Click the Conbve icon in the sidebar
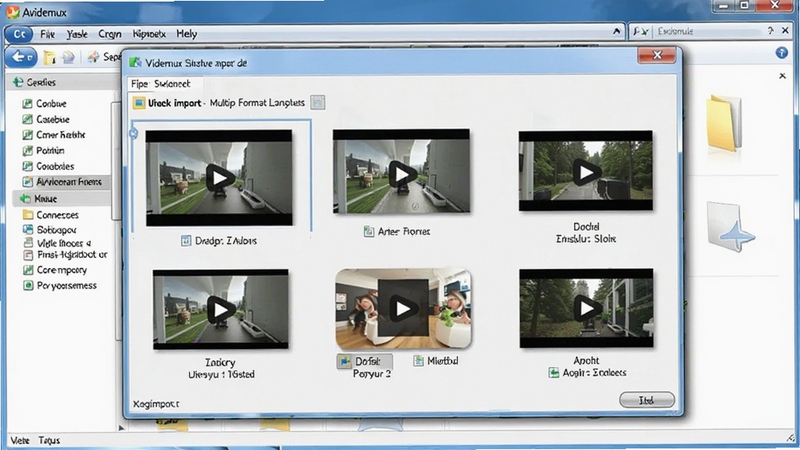 27,104
